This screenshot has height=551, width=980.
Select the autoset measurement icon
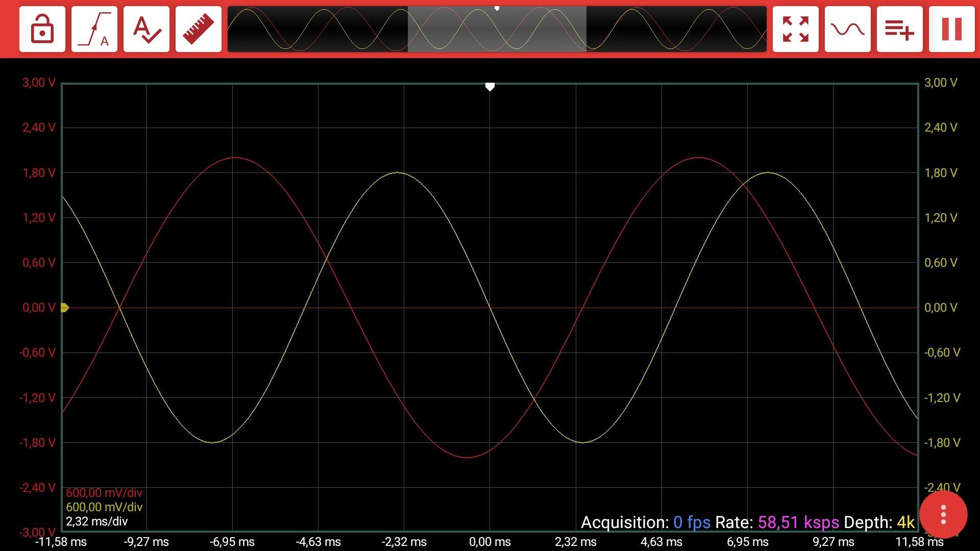[x=146, y=29]
